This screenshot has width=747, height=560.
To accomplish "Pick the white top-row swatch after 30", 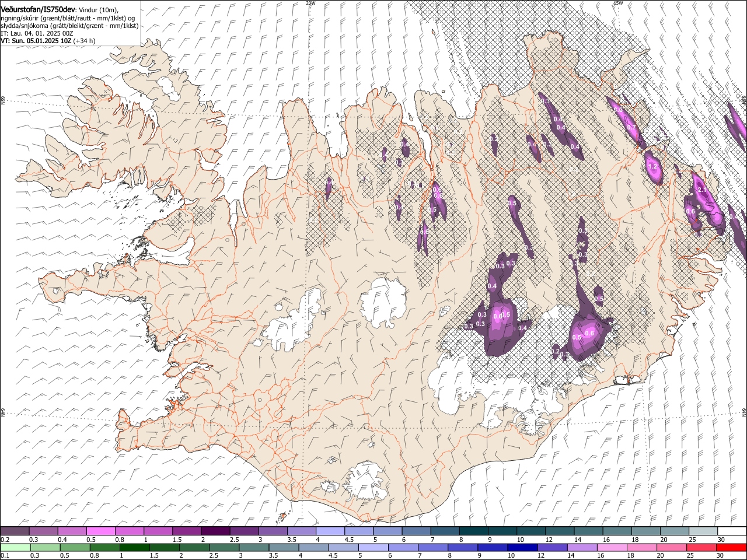I will click(x=732, y=531).
